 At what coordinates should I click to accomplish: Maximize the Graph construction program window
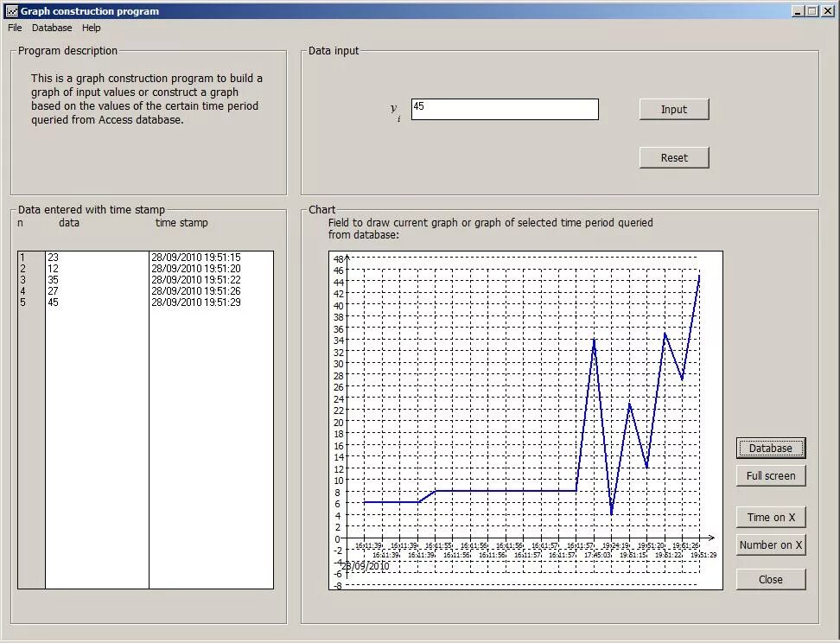(x=812, y=11)
